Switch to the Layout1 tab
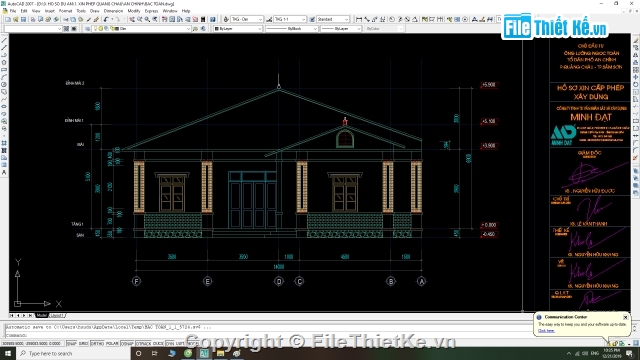This screenshot has height=360, width=640. (57, 316)
